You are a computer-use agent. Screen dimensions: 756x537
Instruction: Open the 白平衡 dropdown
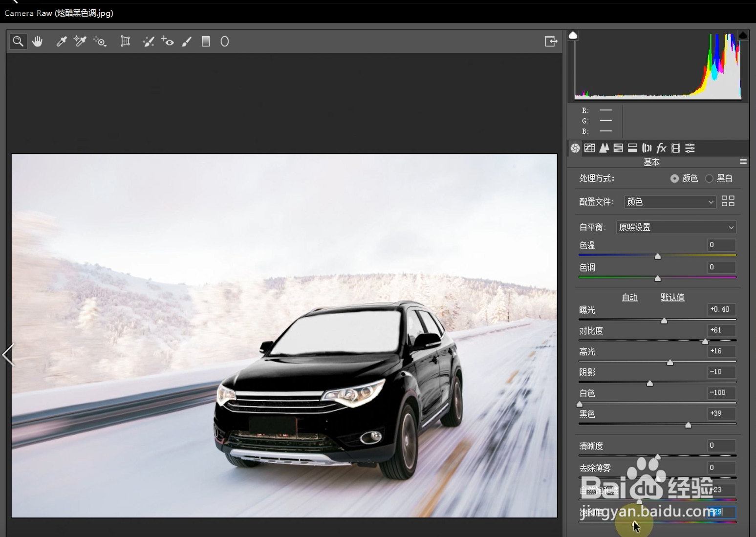676,227
